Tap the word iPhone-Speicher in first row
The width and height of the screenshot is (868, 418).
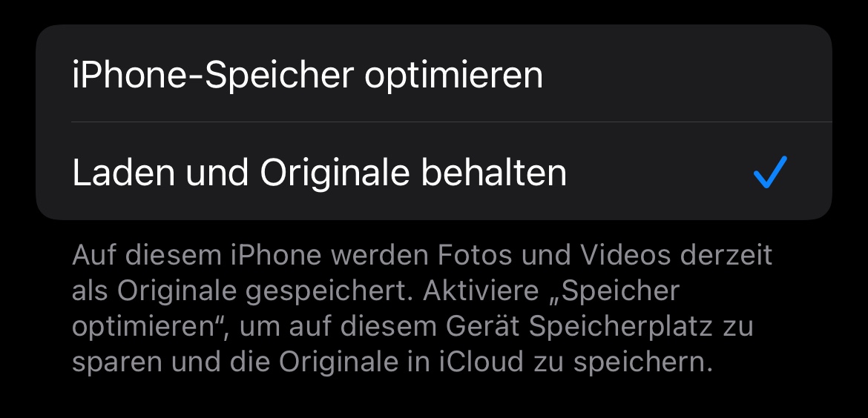point(213,75)
